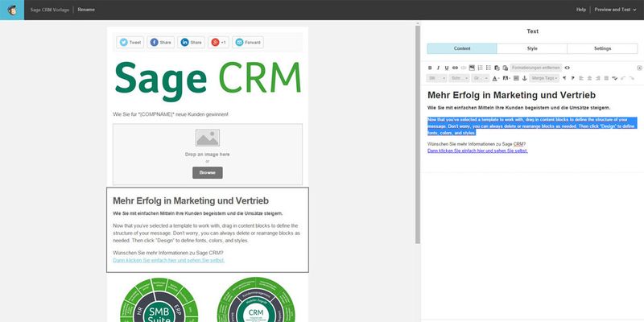
Task: Open the source code view icon
Action: click(568, 68)
